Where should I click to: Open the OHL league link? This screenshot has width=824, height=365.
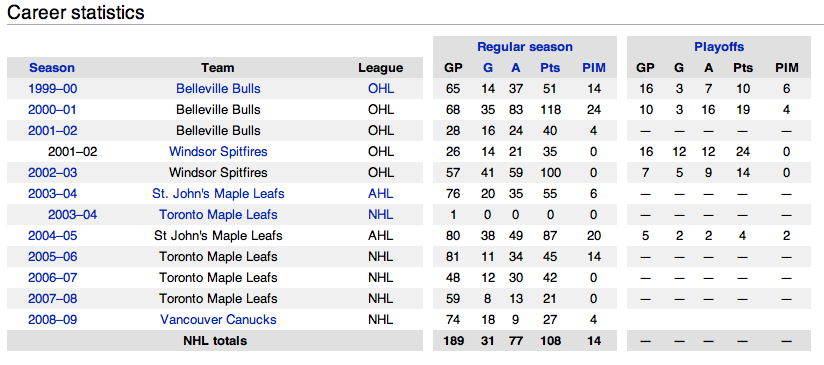click(381, 89)
